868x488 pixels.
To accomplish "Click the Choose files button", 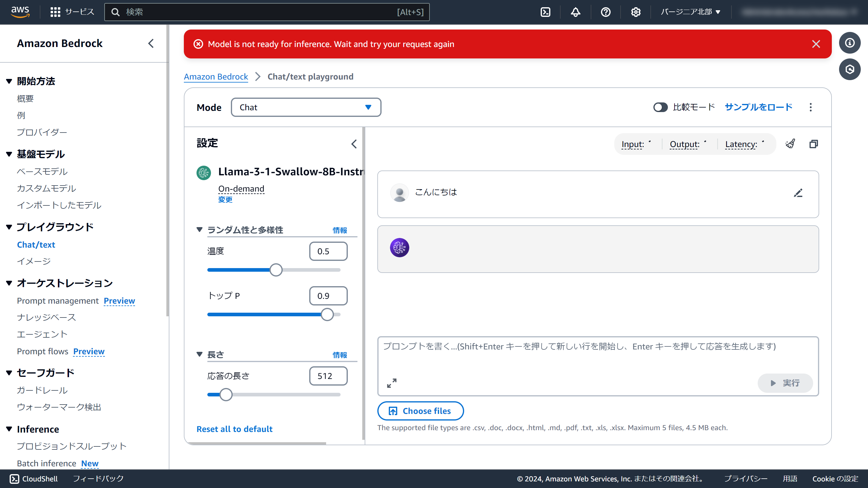I will pos(420,411).
